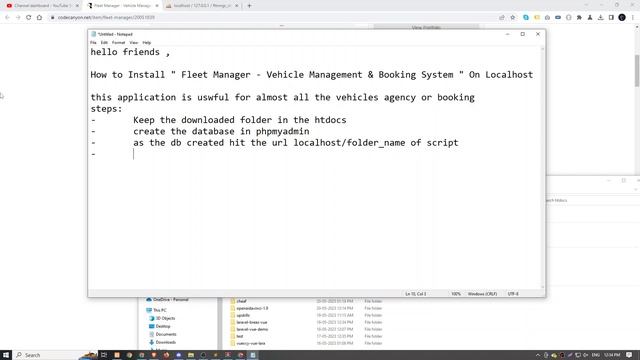
Task: Open Notepad's Help menu
Action: (x=147, y=42)
